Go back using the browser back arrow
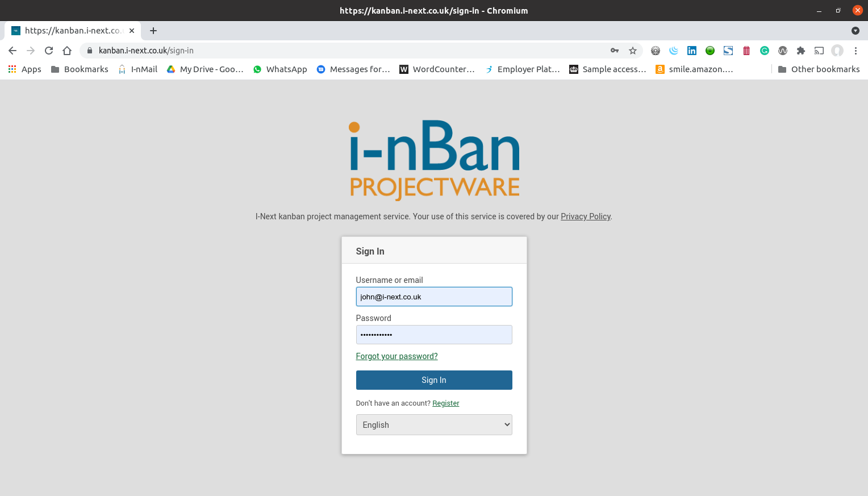The width and height of the screenshot is (868, 496). pos(12,51)
